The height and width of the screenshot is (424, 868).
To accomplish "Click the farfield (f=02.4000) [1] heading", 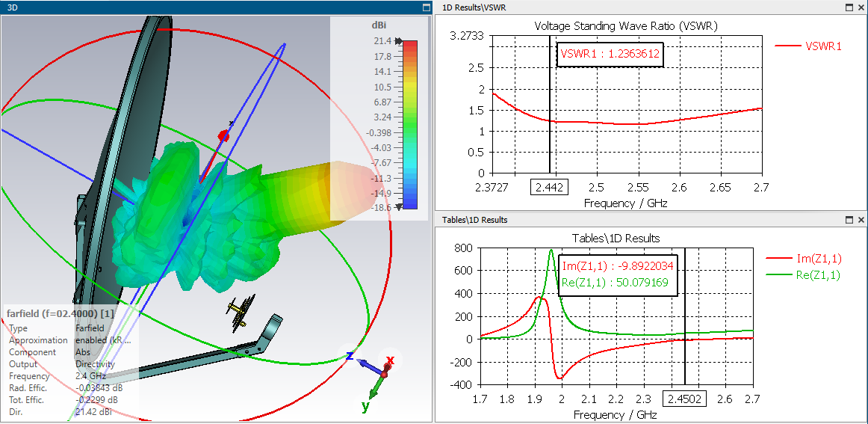I will pos(61,314).
